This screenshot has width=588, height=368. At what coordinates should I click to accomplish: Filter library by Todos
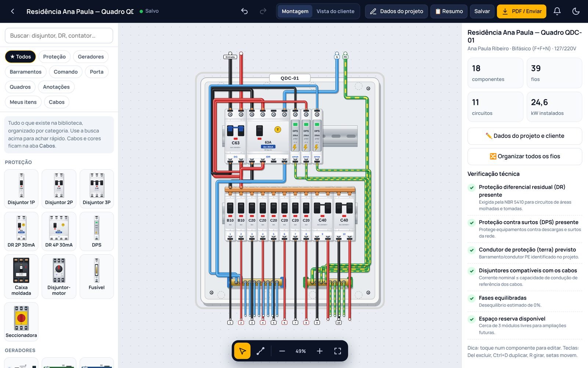(21, 57)
